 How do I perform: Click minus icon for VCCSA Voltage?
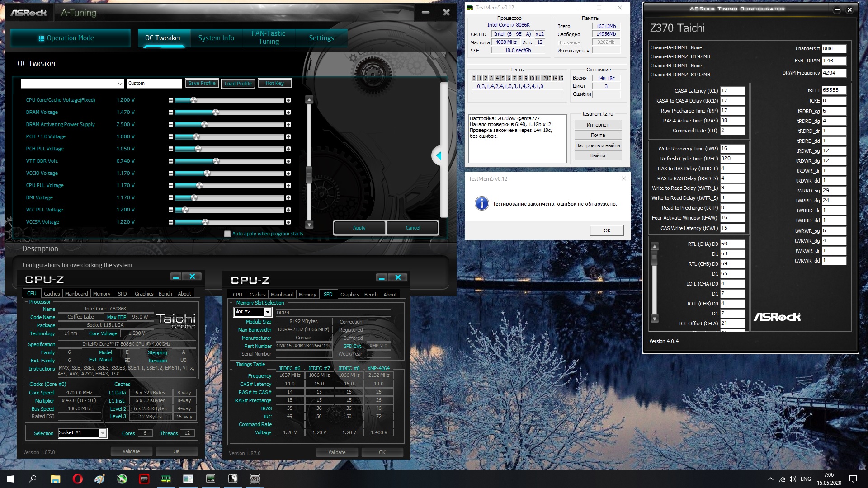point(170,222)
